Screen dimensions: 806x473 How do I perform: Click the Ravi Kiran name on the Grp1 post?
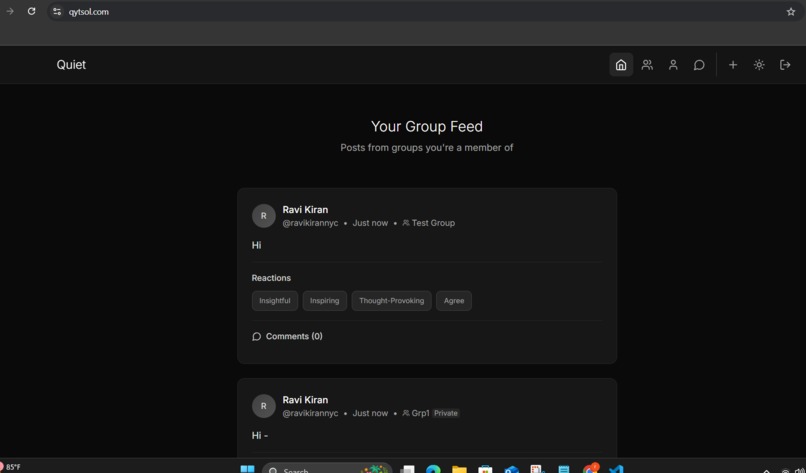coord(305,400)
